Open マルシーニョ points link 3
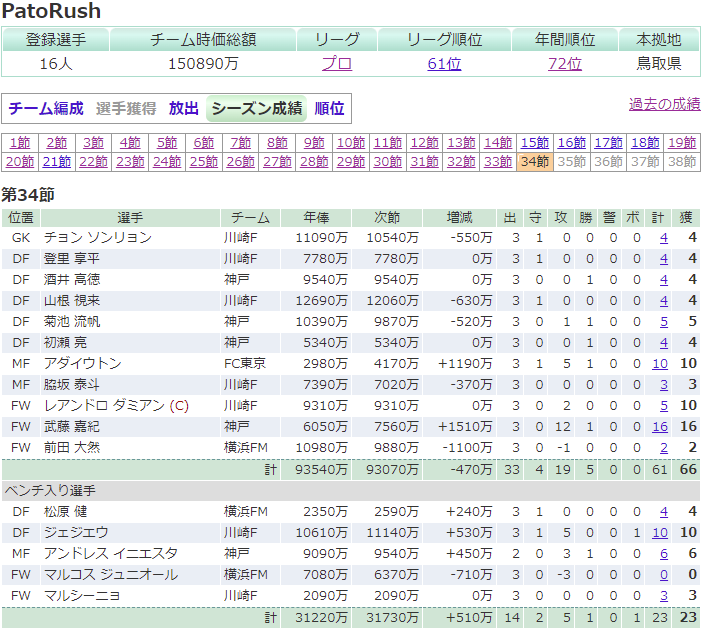 pos(663,596)
